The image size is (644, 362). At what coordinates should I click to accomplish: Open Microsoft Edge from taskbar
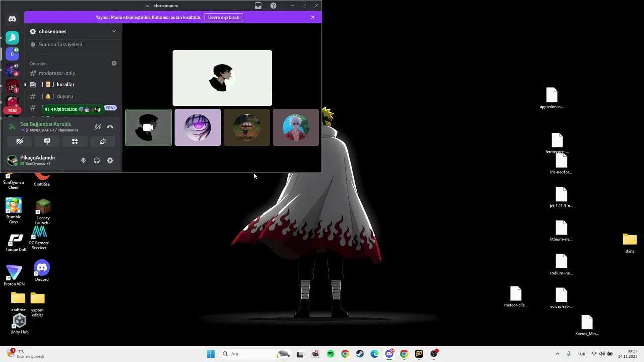point(374,354)
